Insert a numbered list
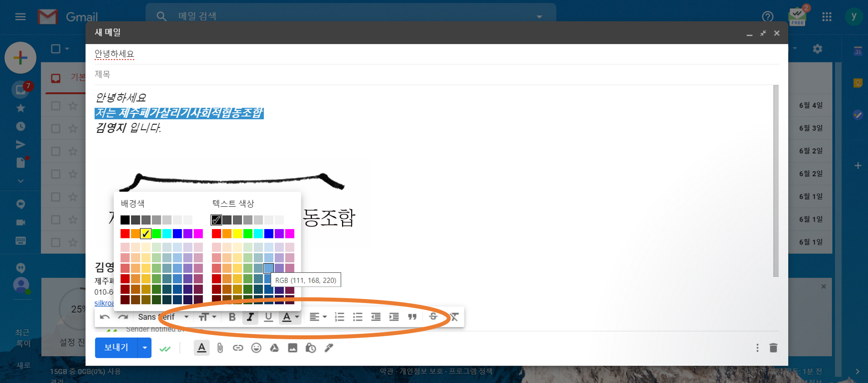Screen dimensions: 868x383 click(x=339, y=317)
